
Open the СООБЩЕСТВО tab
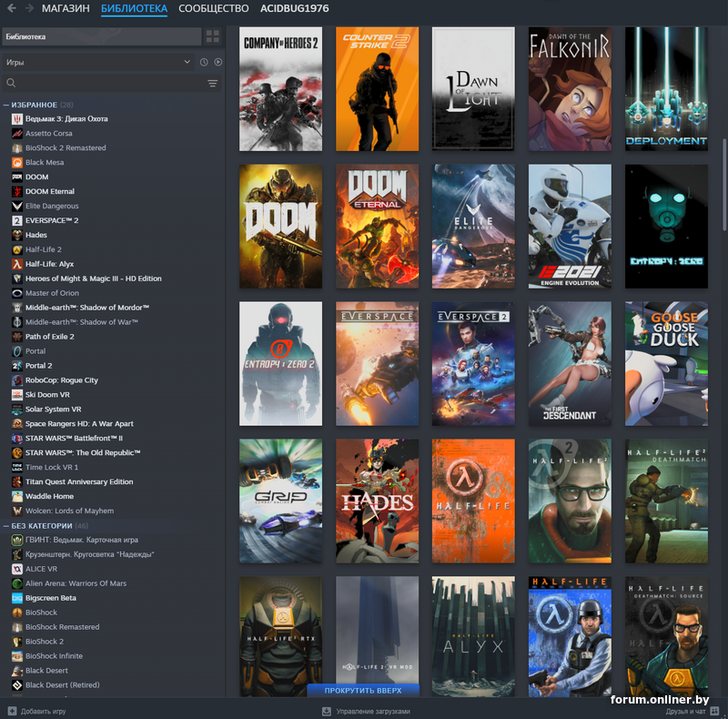point(213,8)
